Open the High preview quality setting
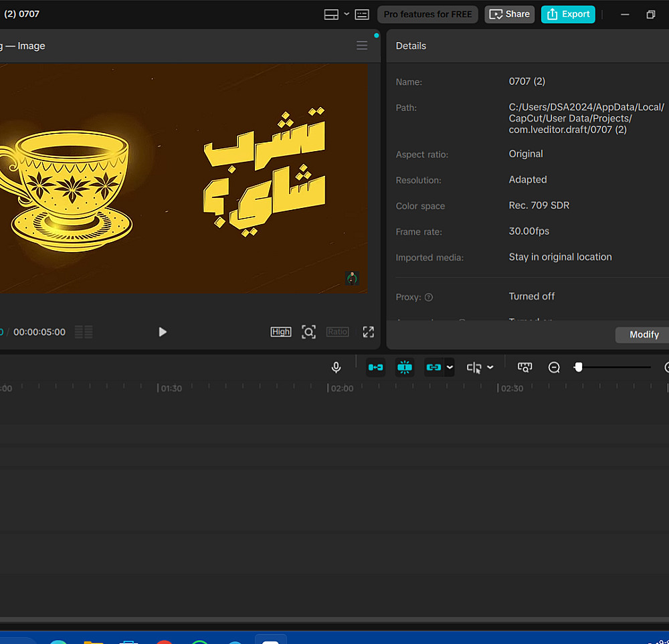This screenshot has width=669, height=644. click(281, 332)
